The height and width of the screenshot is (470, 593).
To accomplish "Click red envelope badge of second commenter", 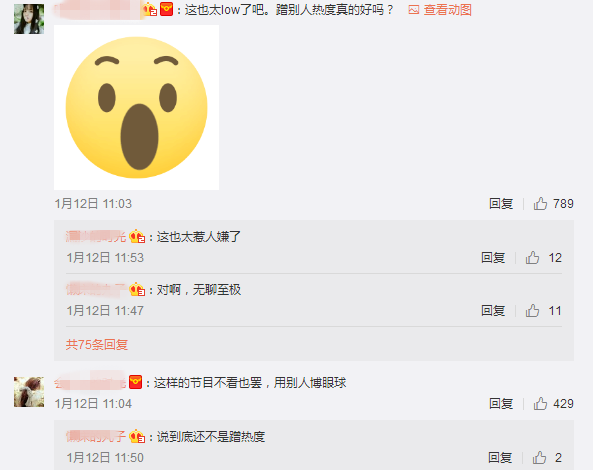I will [x=135, y=382].
